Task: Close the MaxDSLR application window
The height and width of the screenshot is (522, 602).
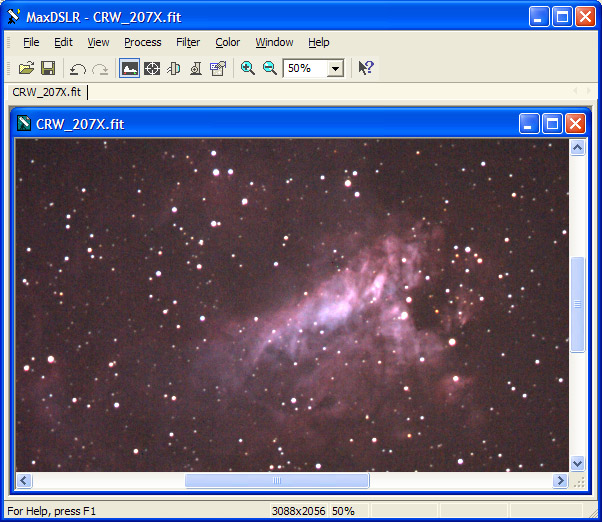Action: click(585, 17)
